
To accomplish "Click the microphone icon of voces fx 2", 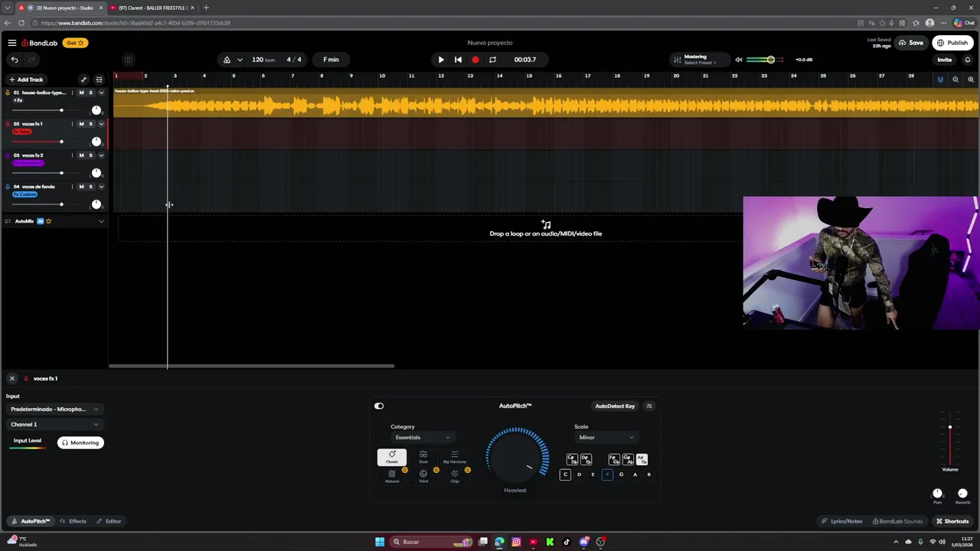I will click(8, 155).
